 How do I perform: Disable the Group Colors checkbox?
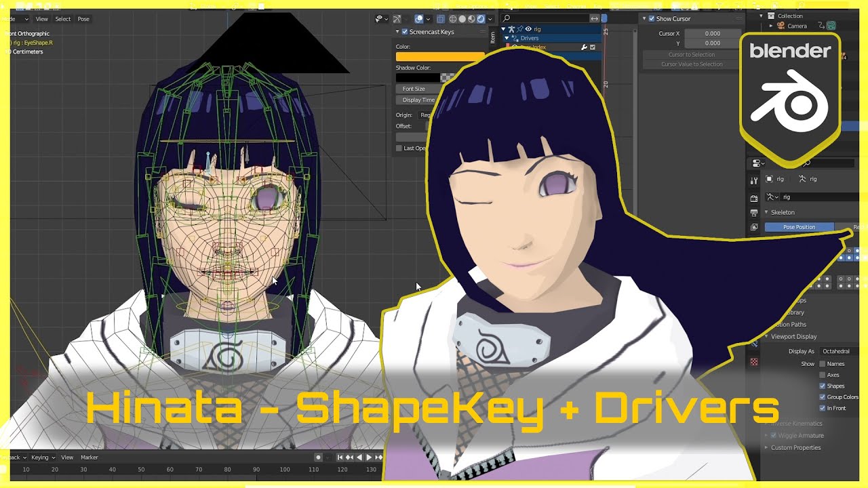coord(823,396)
